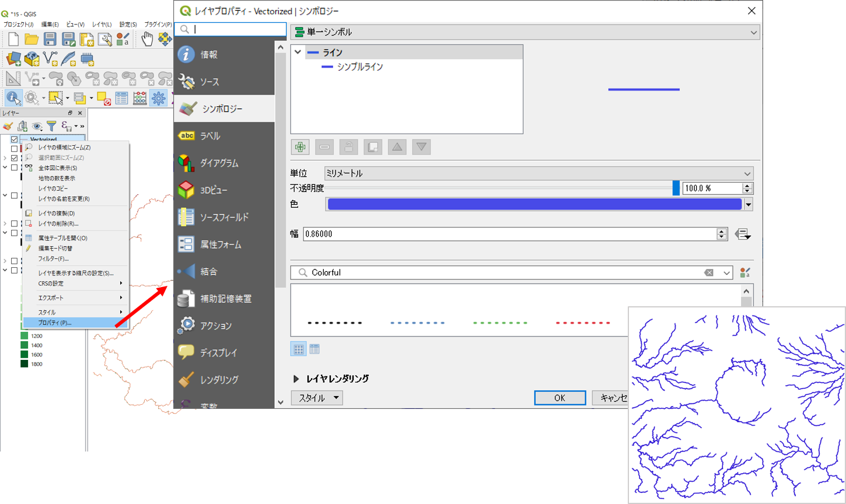Click the Save Project As icon
Screen dimensions: 846x504
tap(69, 40)
